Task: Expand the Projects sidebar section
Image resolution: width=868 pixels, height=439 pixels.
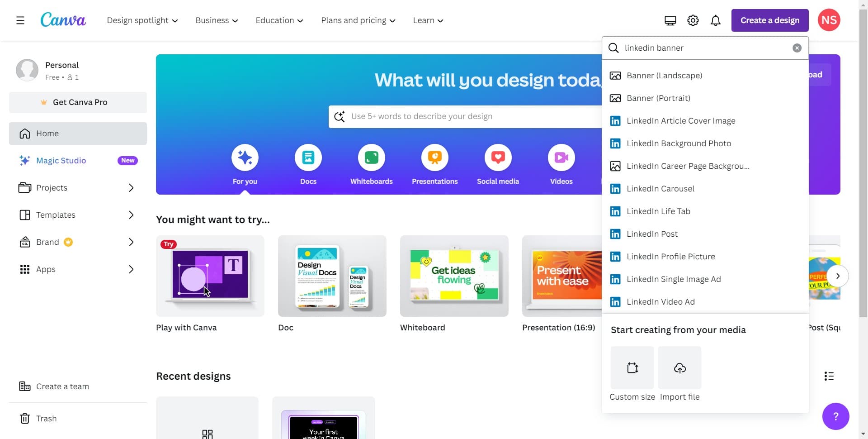Action: [52, 187]
